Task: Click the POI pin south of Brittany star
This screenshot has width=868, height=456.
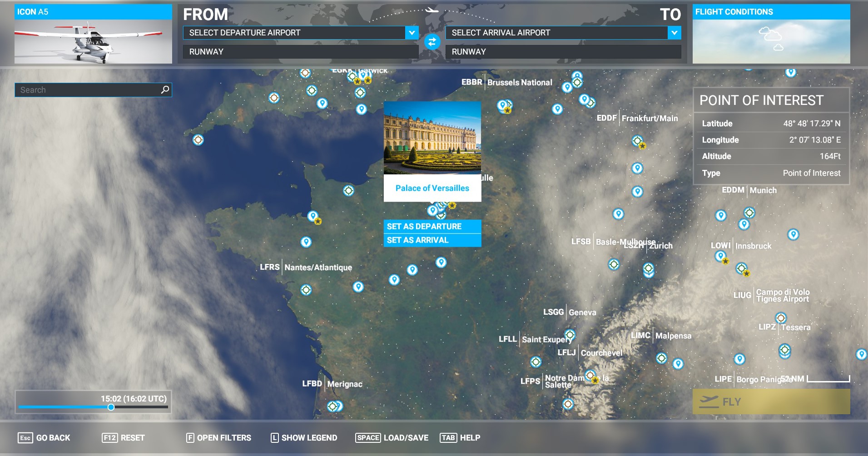Action: [x=306, y=242]
